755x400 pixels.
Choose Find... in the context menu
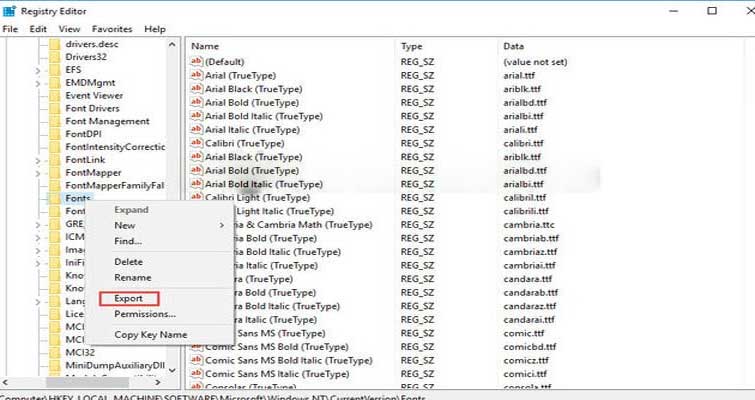[128, 241]
